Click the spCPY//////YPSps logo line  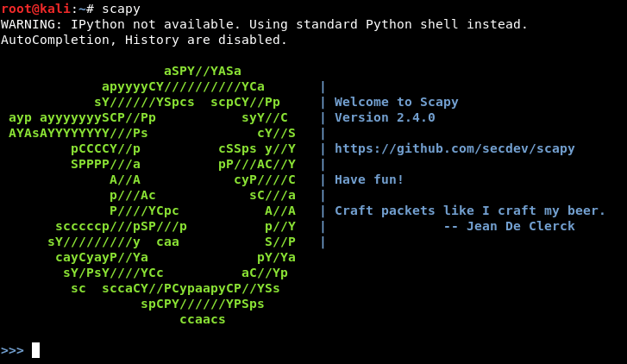coord(203,304)
